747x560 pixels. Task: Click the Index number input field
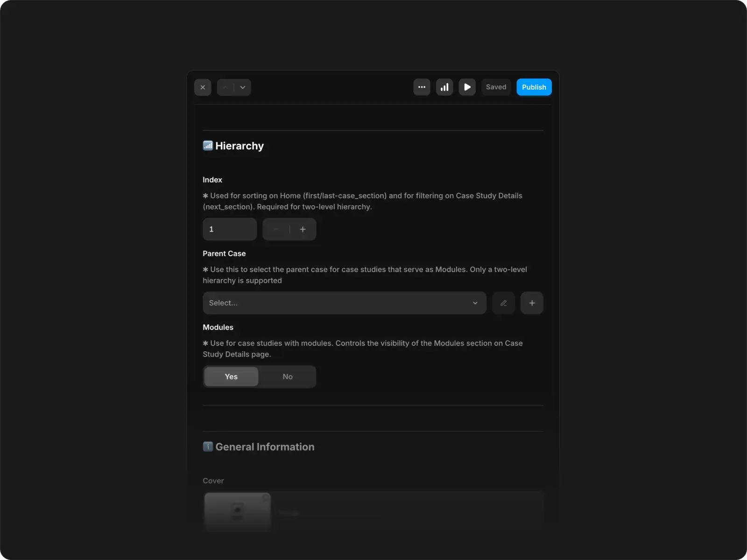coord(229,229)
